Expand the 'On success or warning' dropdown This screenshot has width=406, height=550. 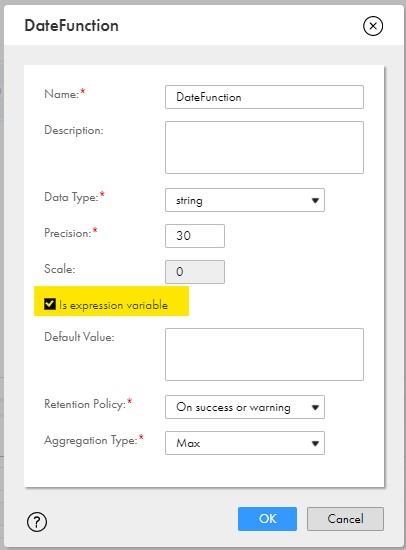245,407
